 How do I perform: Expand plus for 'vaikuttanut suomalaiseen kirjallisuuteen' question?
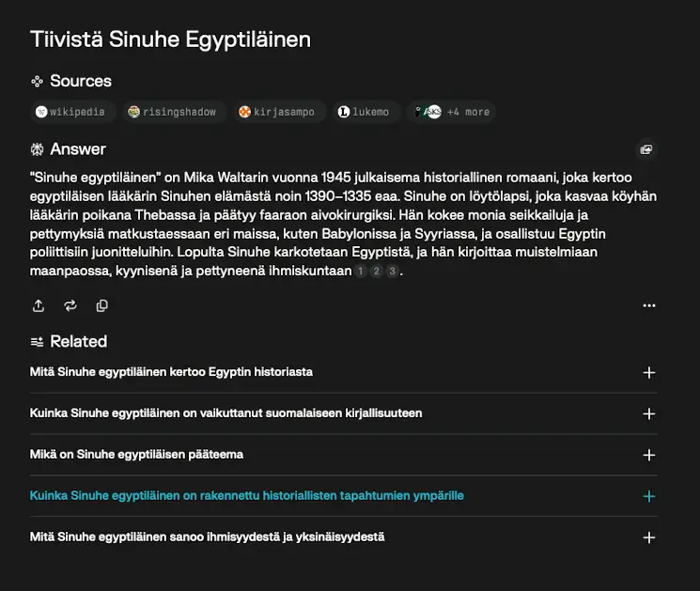(649, 413)
